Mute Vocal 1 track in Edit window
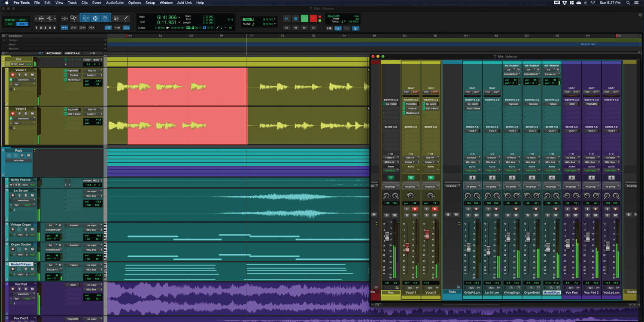This screenshot has height=322, width=644. [32, 75]
